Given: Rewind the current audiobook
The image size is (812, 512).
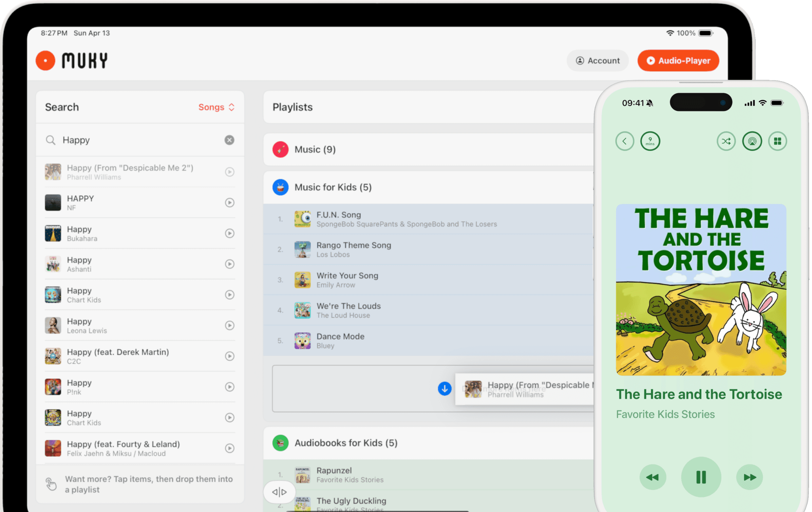Looking at the screenshot, I should [652, 477].
